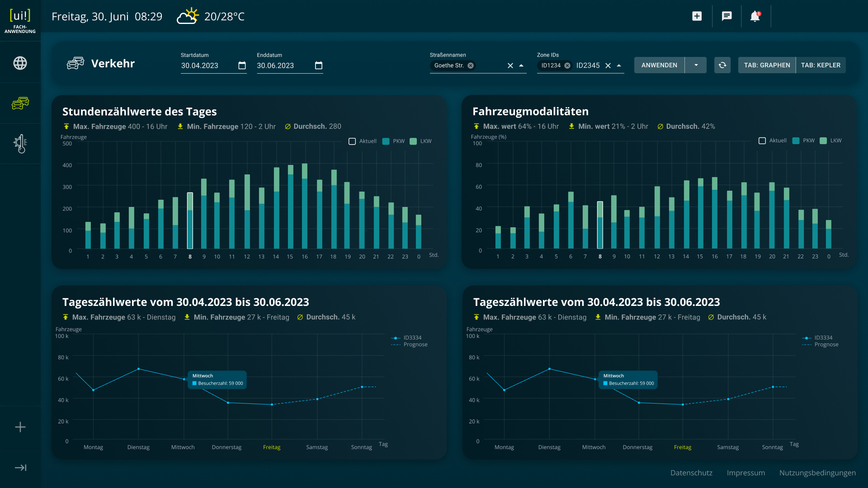Expand the Straßennamen dropdown arrow
The width and height of the screenshot is (868, 488).
click(x=521, y=66)
